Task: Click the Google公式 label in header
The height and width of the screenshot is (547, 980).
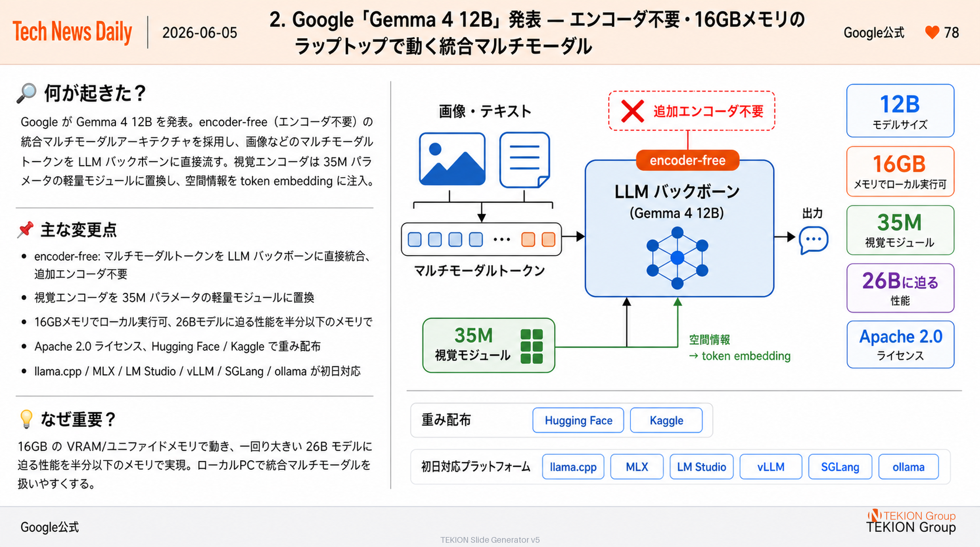Action: (x=874, y=33)
